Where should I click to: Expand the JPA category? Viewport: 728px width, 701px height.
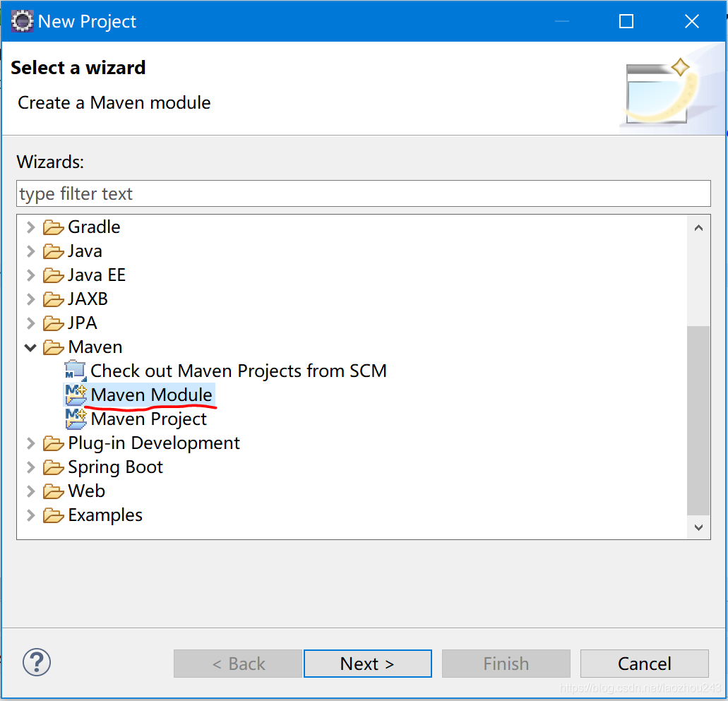tap(30, 323)
